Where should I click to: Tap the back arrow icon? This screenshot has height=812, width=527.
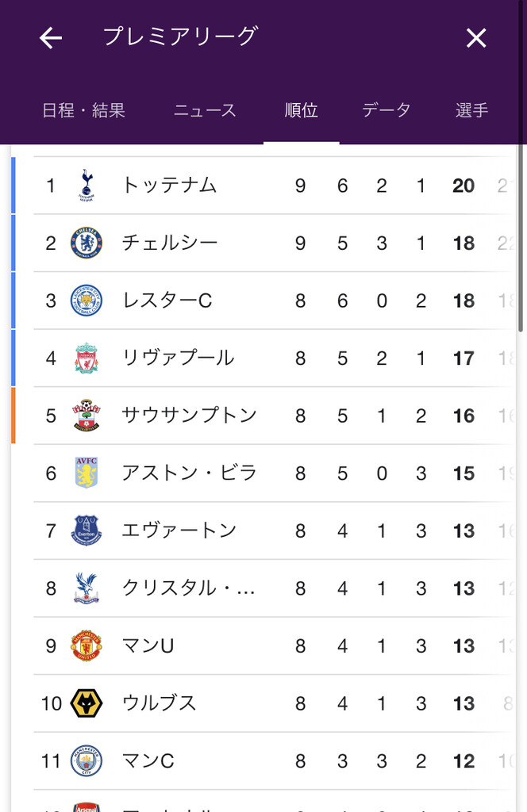(x=51, y=37)
